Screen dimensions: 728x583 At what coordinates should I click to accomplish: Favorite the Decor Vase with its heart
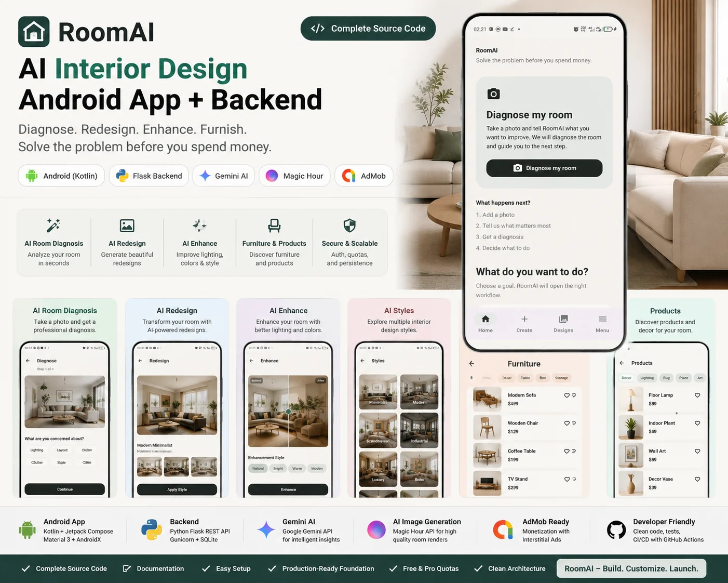697,479
